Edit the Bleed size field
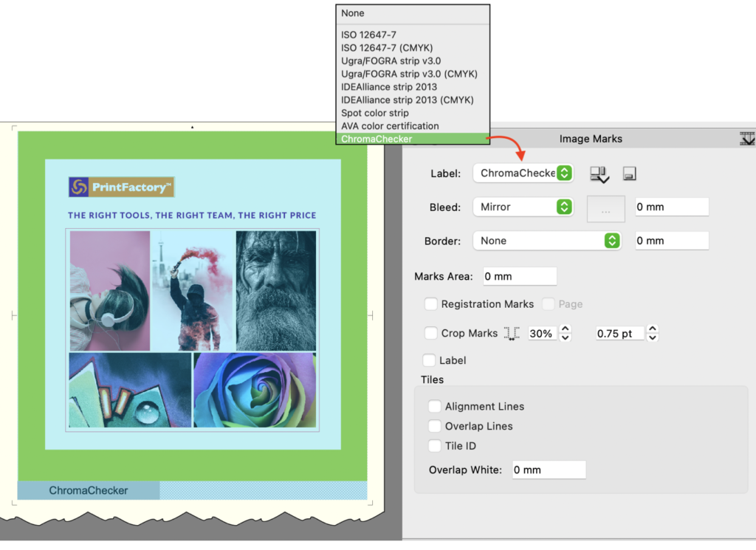Viewport: 756px width, 550px height. coord(672,207)
